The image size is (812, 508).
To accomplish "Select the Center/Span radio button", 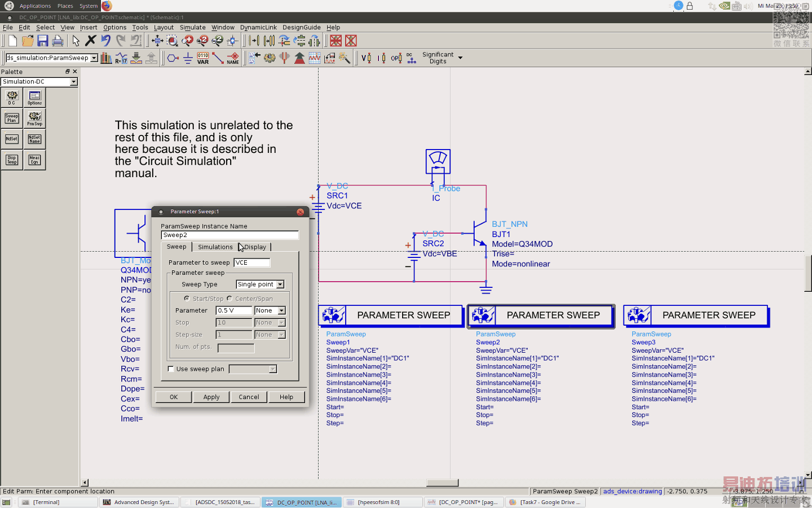I will [230, 299].
